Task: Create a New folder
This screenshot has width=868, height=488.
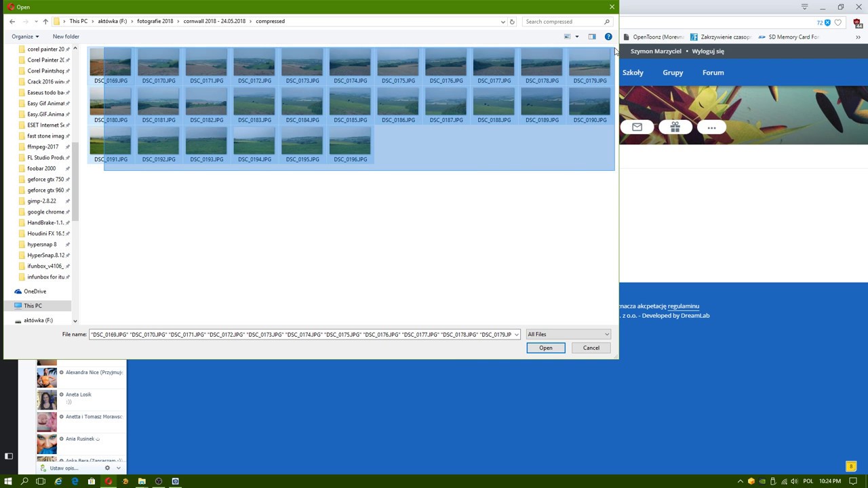Action: [x=66, y=37]
